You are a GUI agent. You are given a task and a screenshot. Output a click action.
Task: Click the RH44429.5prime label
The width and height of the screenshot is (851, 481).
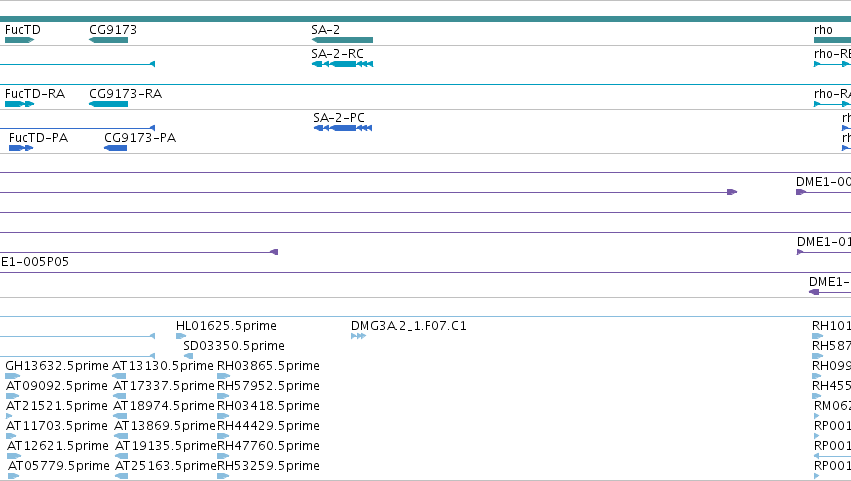click(x=268, y=426)
